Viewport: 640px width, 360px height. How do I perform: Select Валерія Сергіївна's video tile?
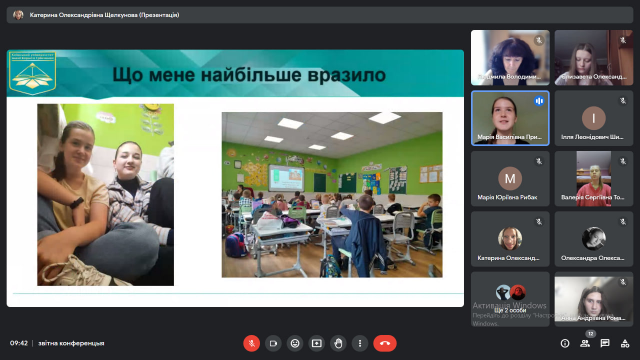(x=594, y=178)
